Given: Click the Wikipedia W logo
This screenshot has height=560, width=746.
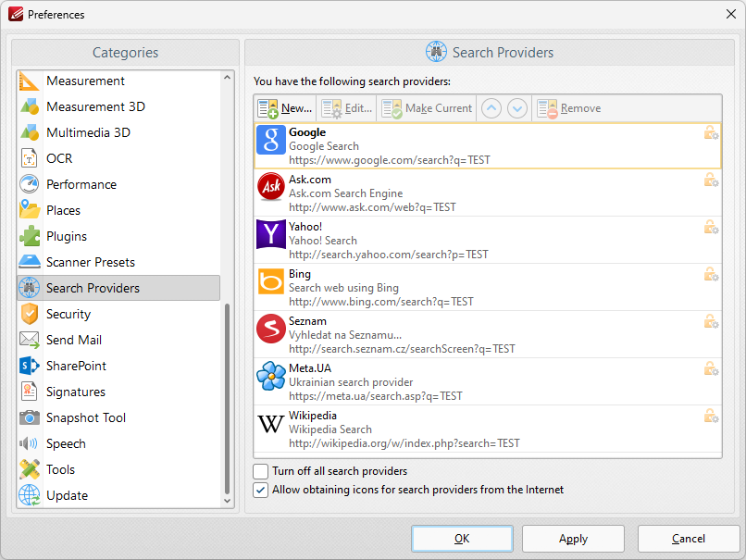Looking at the screenshot, I should click(270, 423).
